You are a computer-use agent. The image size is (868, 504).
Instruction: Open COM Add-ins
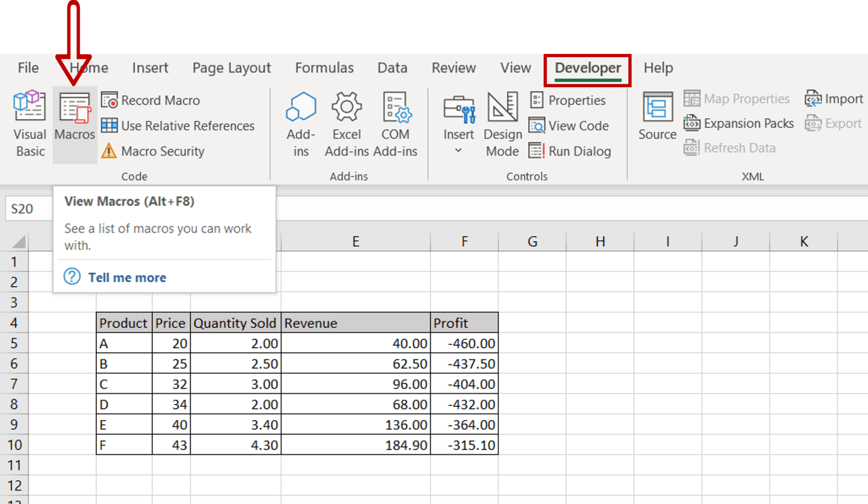(395, 123)
